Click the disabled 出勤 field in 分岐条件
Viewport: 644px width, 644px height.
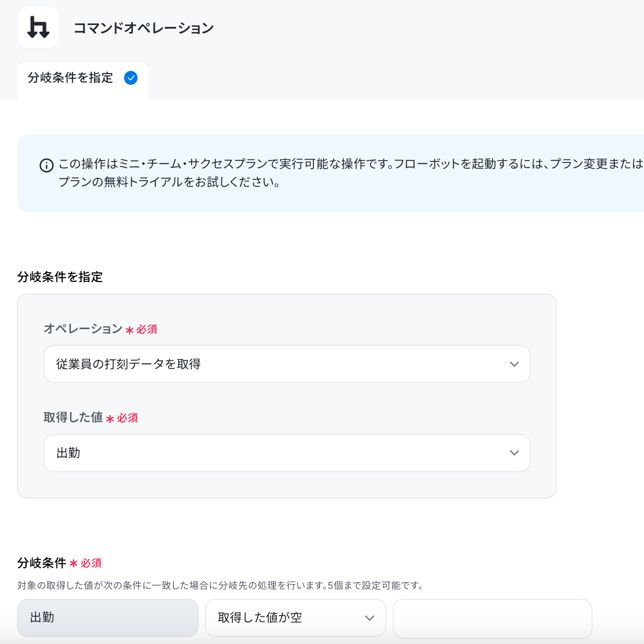click(108, 618)
